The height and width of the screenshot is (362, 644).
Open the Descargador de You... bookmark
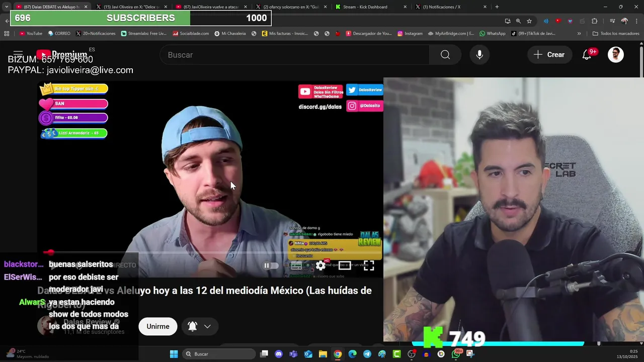tap(369, 34)
